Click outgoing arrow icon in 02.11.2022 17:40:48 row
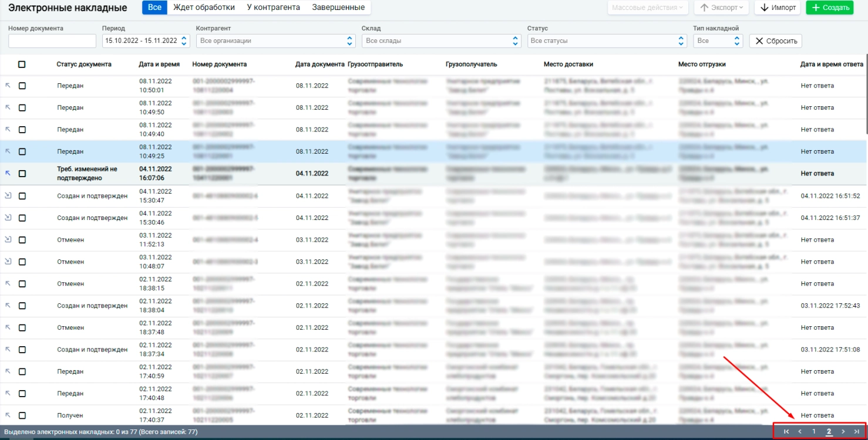Viewport: 868px width, 440px height. click(x=8, y=394)
